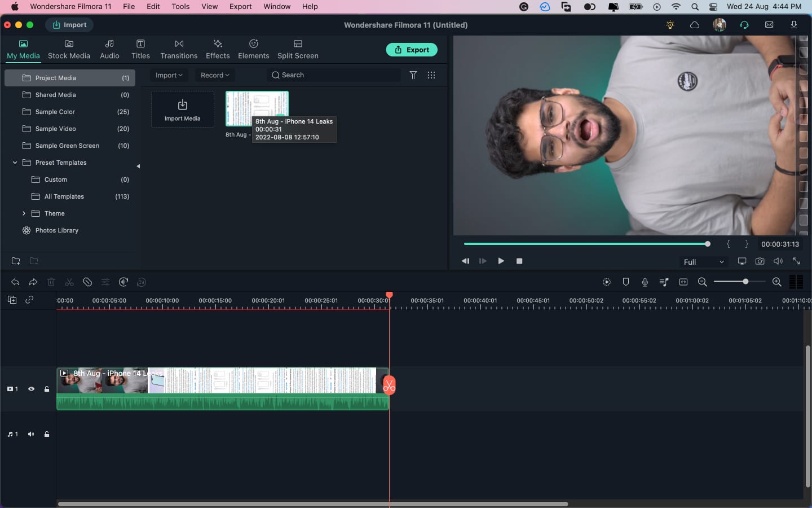This screenshot has height=508, width=812.
Task: Zoom out of the timeline
Action: (x=703, y=282)
